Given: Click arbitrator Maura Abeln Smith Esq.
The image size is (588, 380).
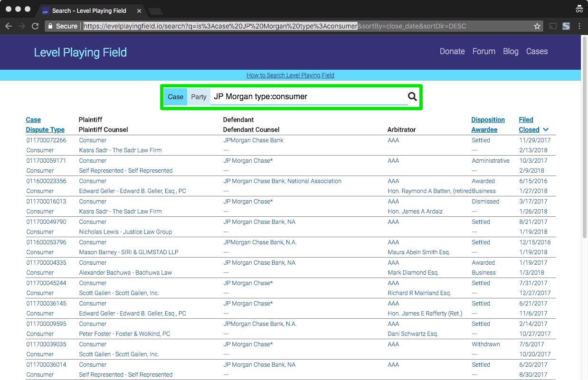Looking at the screenshot, I should [419, 252].
